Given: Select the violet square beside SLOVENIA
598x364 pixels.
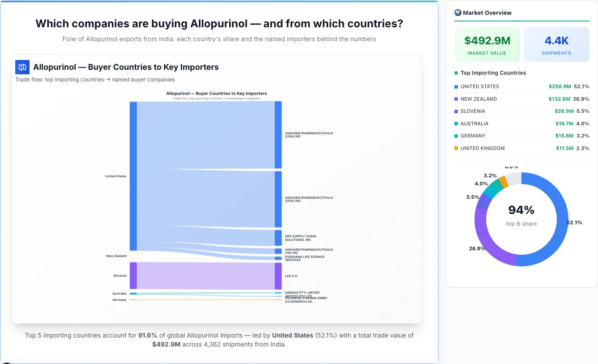Looking at the screenshot, I should (455, 111).
